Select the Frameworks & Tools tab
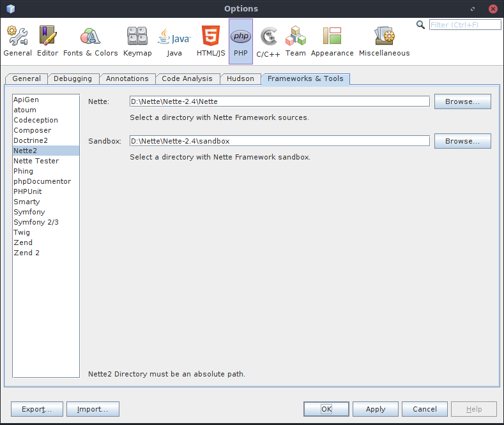504x425 pixels. 305,78
